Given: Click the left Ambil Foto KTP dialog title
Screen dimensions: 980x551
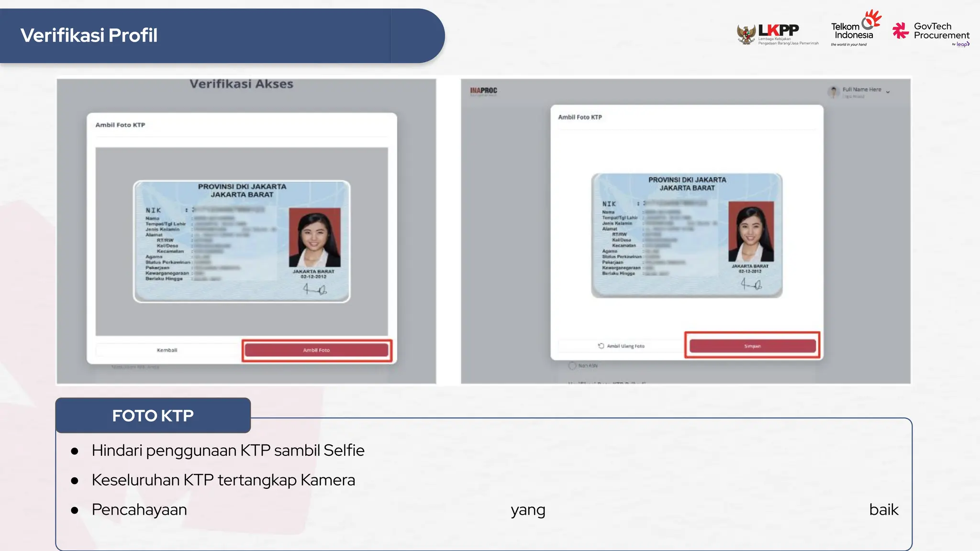Looking at the screenshot, I should 120,125.
